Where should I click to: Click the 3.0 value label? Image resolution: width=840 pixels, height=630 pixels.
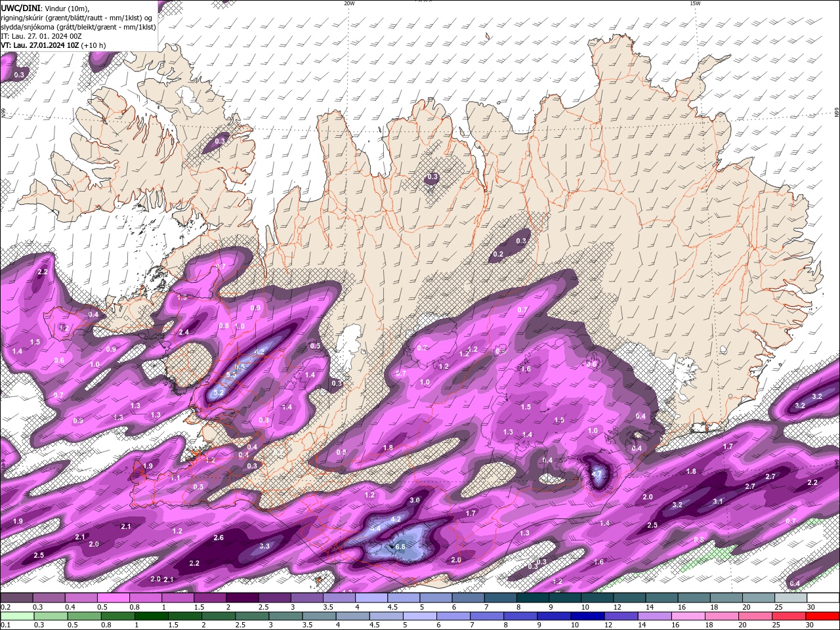coord(415,500)
